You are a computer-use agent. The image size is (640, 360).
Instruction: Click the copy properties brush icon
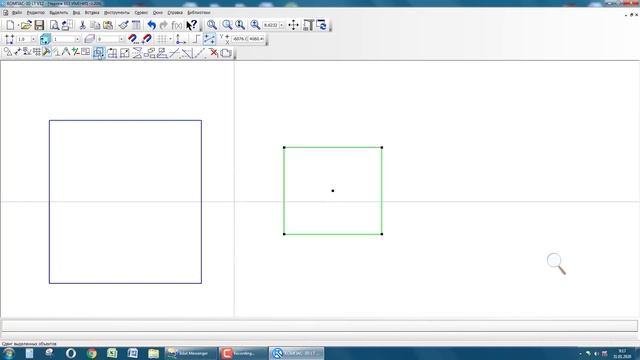click(123, 25)
